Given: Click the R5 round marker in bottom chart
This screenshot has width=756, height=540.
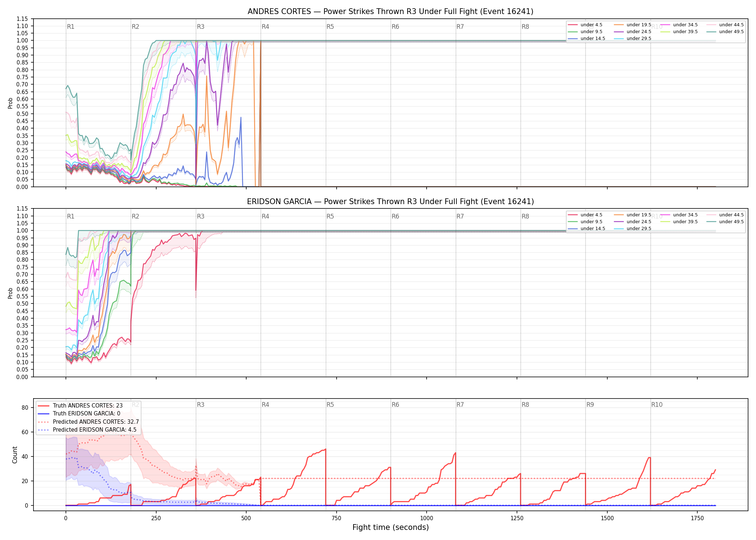Looking at the screenshot, I should coord(330,405).
